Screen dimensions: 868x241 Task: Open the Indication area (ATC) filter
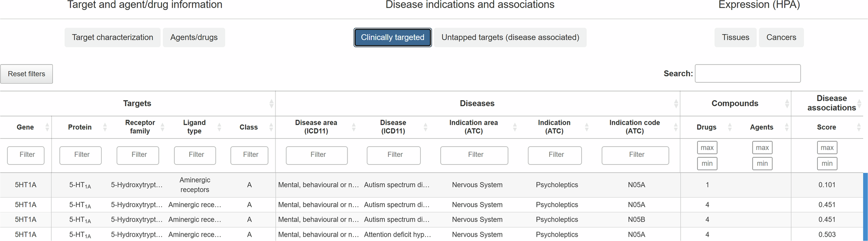tap(474, 155)
